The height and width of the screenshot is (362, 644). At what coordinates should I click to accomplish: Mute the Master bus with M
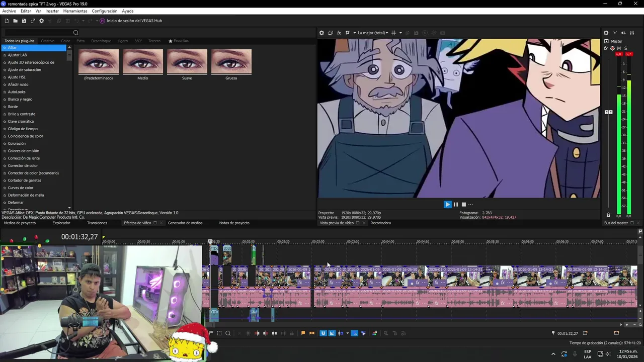tap(619, 48)
